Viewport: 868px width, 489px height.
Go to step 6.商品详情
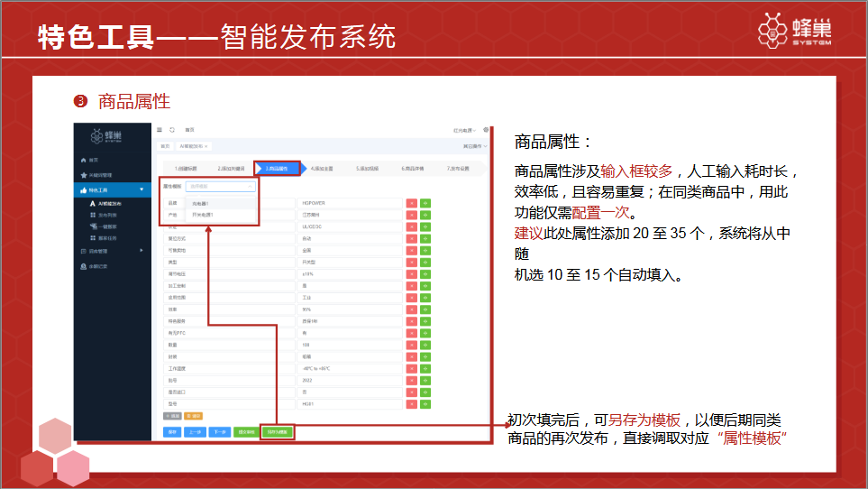click(413, 169)
